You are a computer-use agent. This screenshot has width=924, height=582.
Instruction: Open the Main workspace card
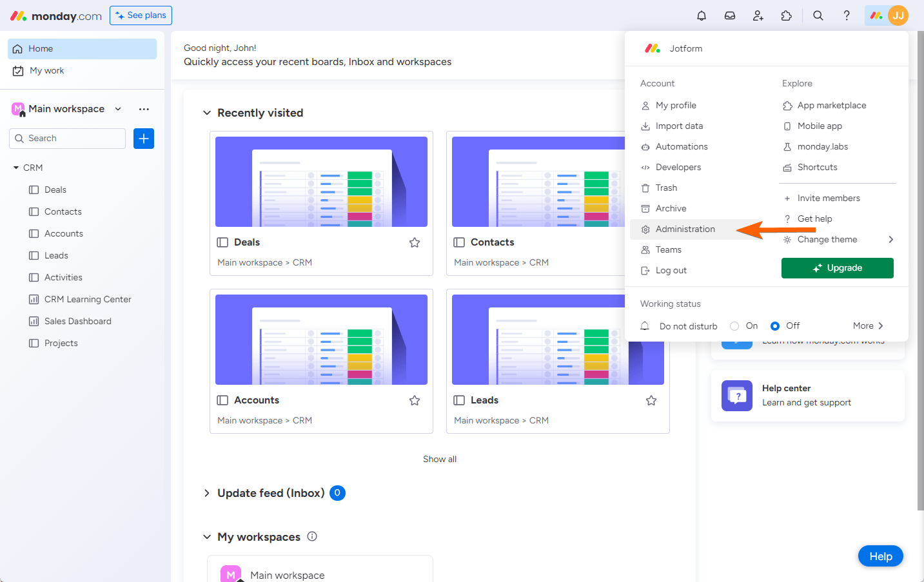click(x=320, y=569)
